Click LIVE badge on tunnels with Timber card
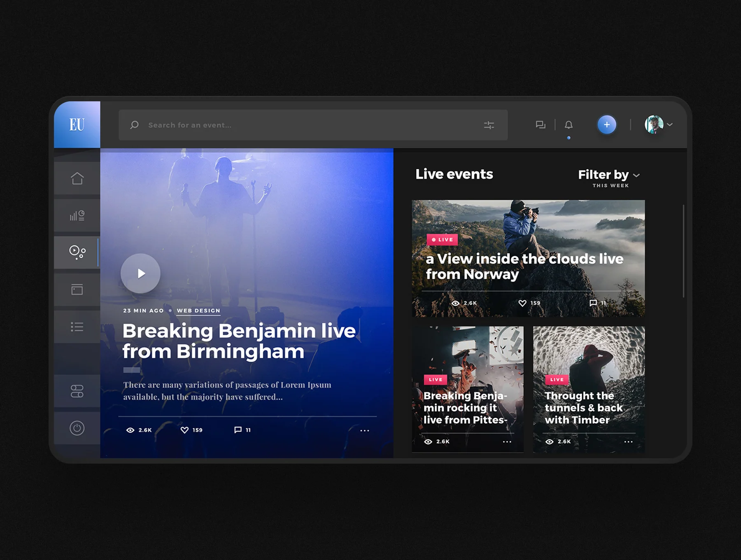741x560 pixels. tap(557, 380)
